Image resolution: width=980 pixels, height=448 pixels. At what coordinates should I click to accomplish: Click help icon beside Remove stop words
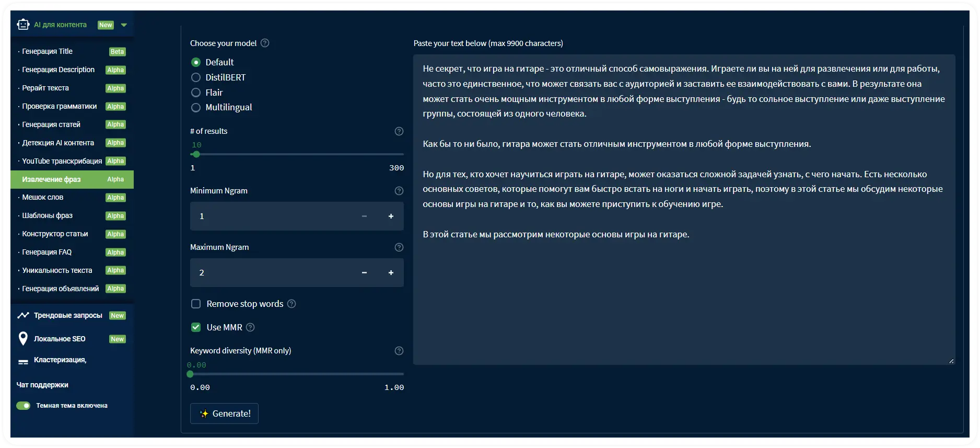pyautogui.click(x=291, y=304)
